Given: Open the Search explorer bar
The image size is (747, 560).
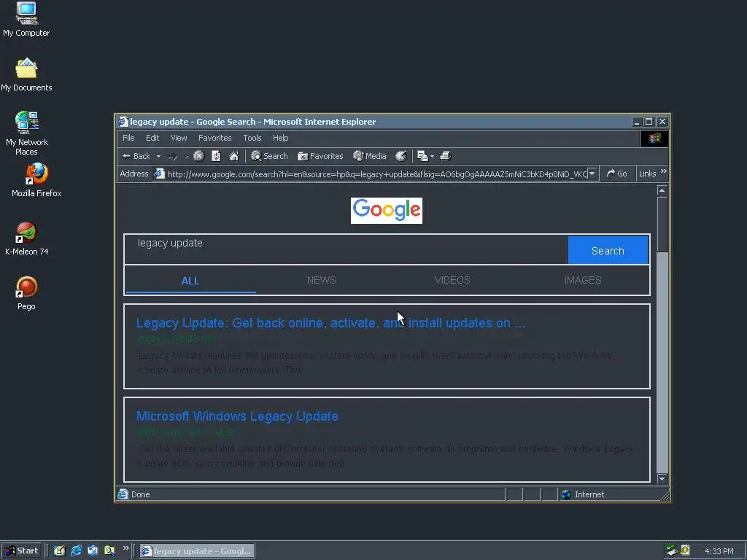Looking at the screenshot, I should pos(270,156).
